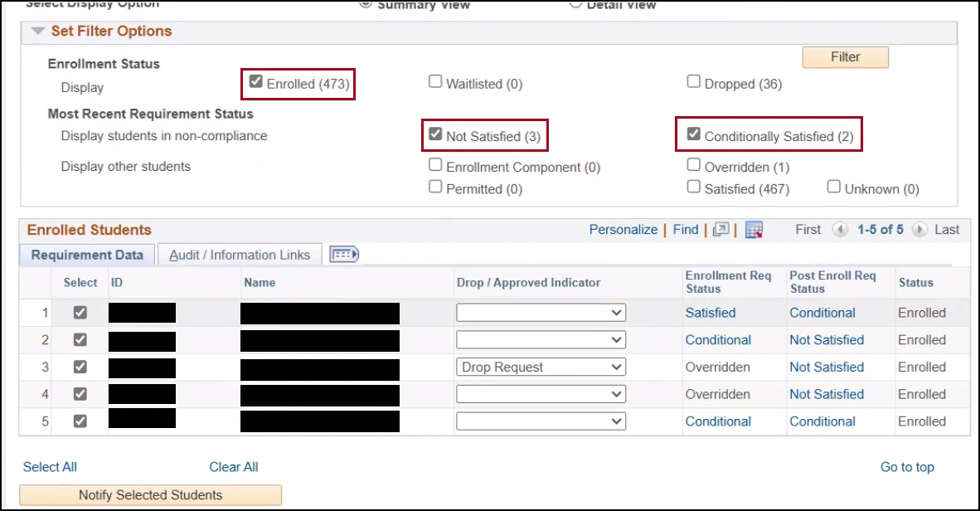Select the Detail View radio option

click(x=575, y=4)
